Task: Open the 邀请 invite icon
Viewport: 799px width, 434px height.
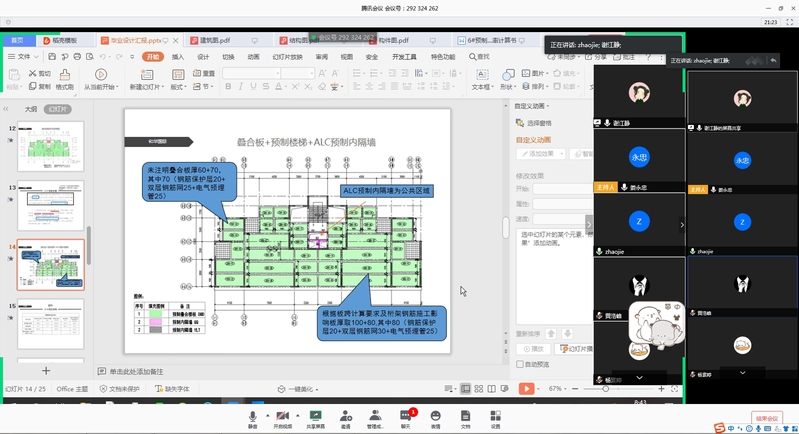Action: point(345,416)
